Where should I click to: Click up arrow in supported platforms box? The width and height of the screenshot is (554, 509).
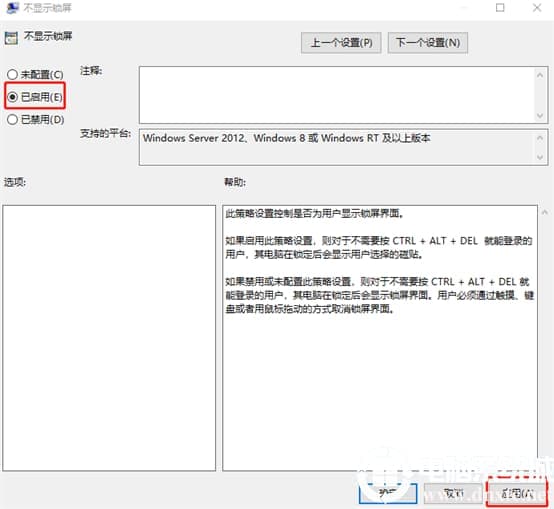click(540, 138)
